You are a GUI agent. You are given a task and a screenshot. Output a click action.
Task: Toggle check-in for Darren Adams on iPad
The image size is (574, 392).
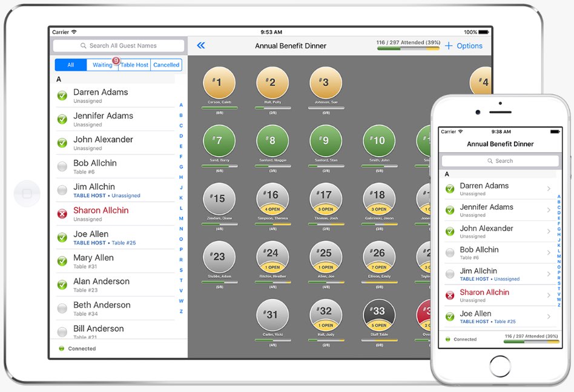[x=62, y=96]
